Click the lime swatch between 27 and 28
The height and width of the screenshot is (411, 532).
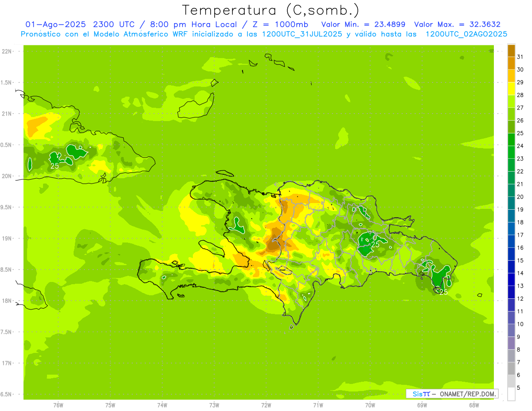click(x=511, y=101)
